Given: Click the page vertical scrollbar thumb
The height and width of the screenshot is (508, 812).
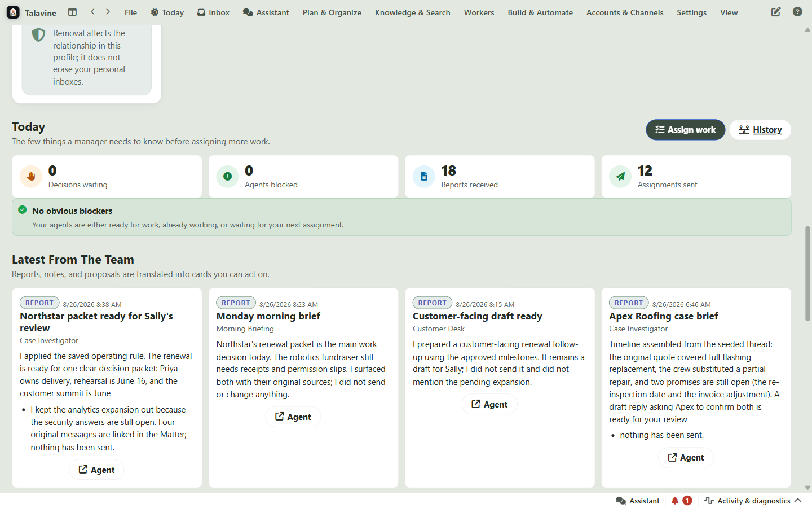Looking at the screenshot, I should [807, 274].
